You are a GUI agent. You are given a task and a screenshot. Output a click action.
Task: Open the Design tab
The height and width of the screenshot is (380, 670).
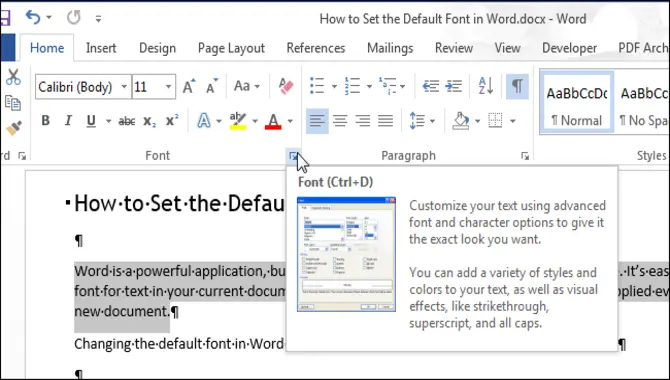point(157,48)
